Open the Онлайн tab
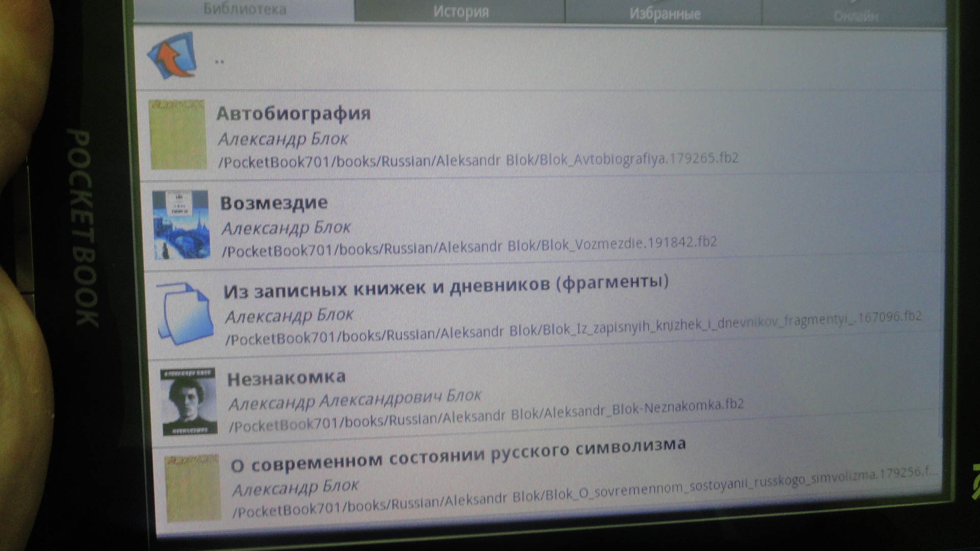 [855, 16]
